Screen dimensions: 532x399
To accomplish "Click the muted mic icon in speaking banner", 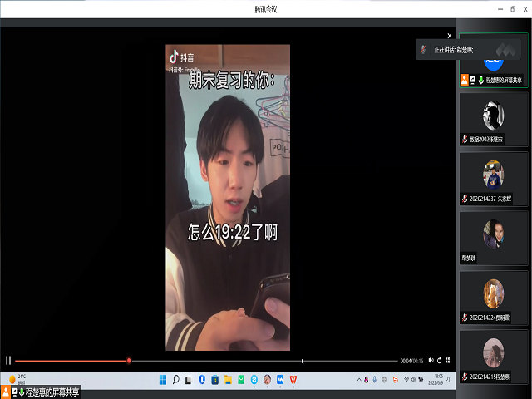I will (423, 50).
